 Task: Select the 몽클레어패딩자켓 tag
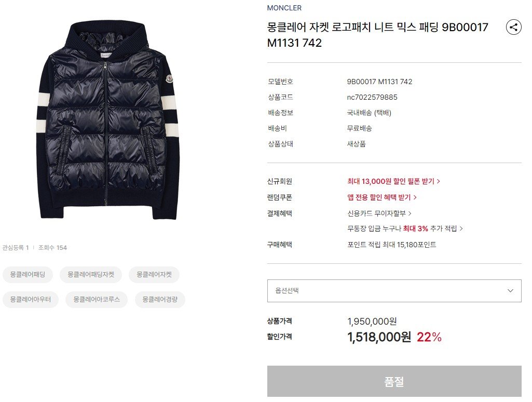[x=91, y=275]
